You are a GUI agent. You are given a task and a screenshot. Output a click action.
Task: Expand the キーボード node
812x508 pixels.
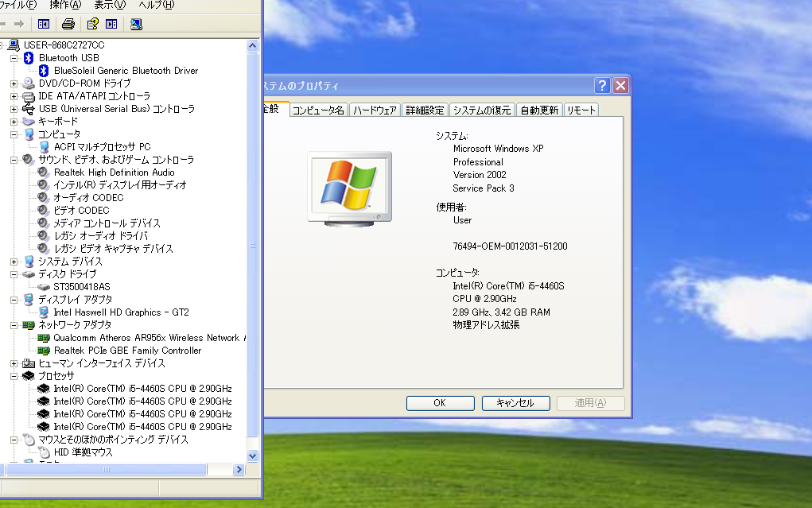coord(14,122)
